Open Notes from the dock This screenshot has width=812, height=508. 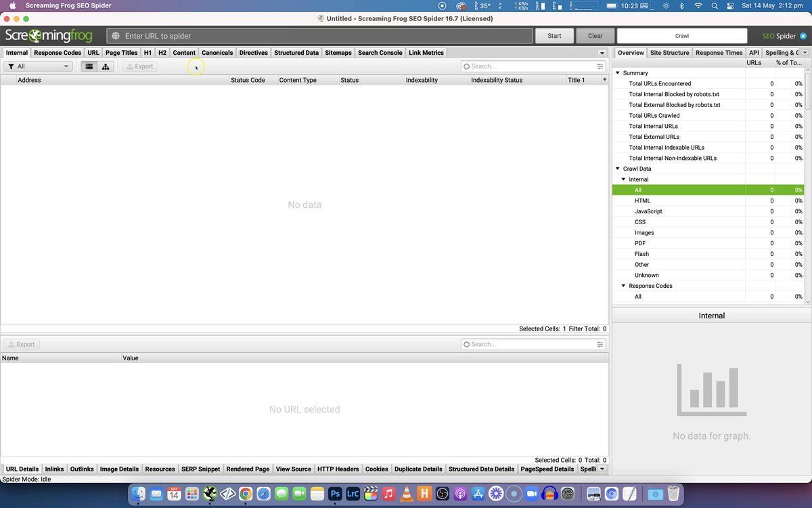(x=317, y=494)
